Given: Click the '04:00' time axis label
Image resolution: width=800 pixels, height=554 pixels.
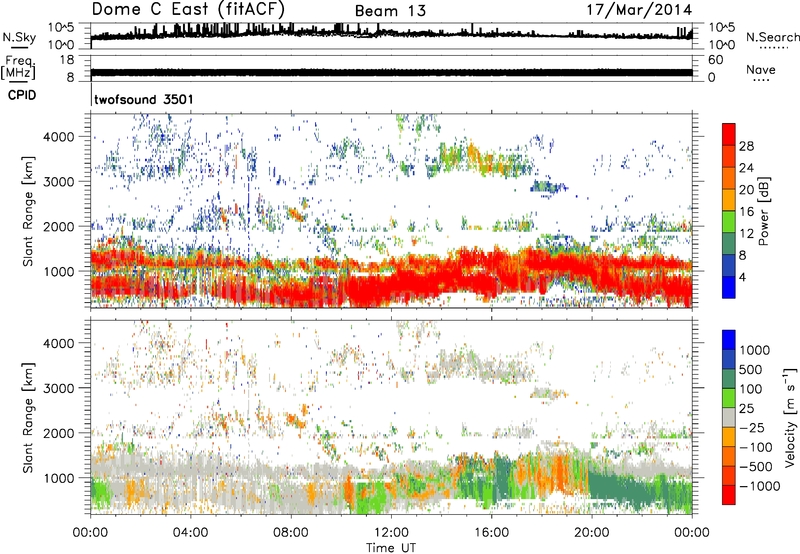Looking at the screenshot, I should coord(190,533).
